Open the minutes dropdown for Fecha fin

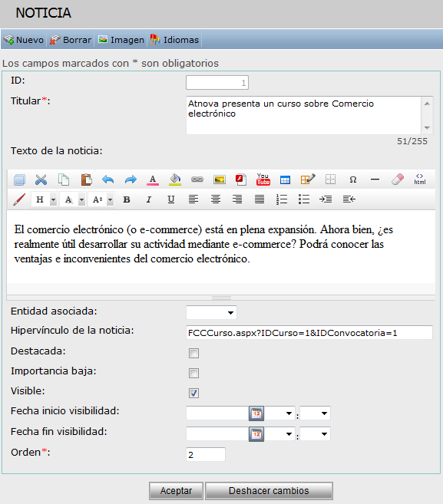pos(315,434)
